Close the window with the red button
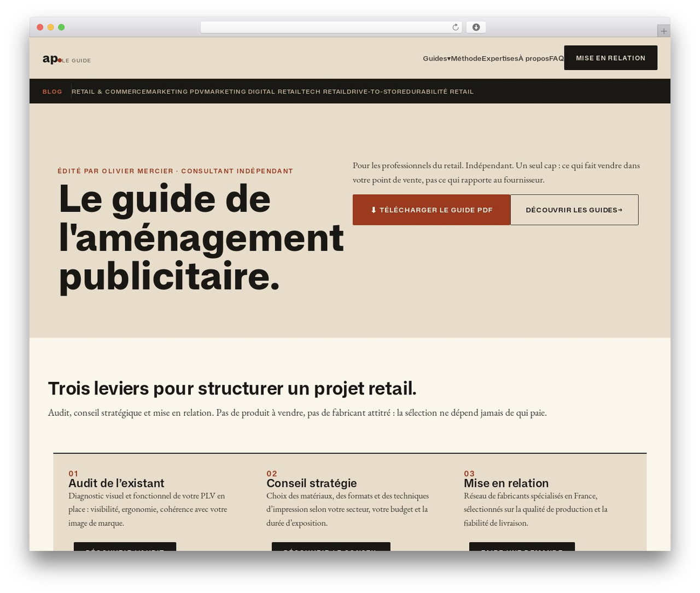700x593 pixels. point(40,27)
